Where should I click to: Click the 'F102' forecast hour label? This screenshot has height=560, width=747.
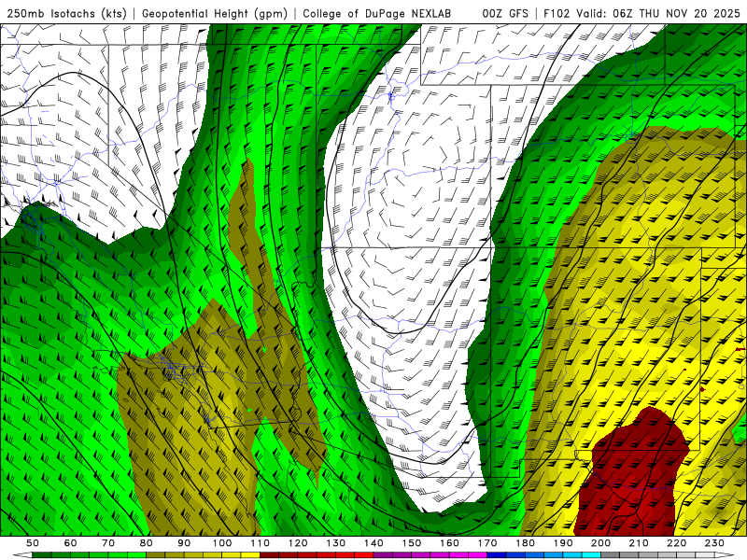557,13
